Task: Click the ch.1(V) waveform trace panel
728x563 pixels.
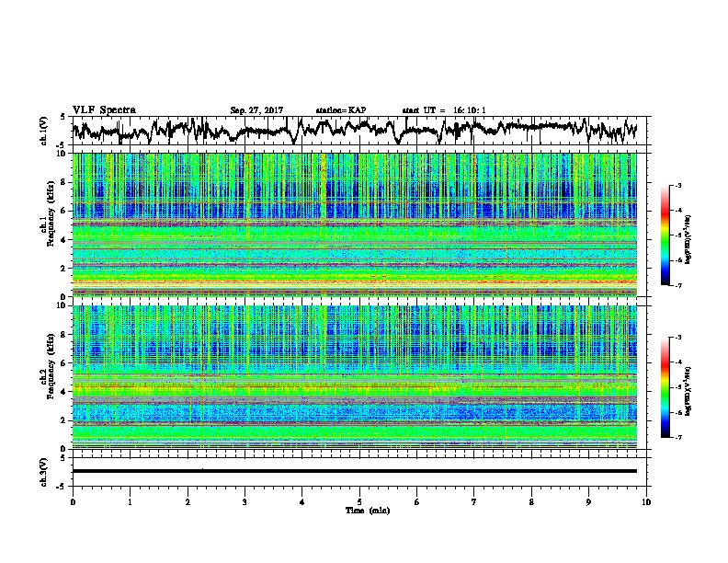Action: (x=361, y=131)
